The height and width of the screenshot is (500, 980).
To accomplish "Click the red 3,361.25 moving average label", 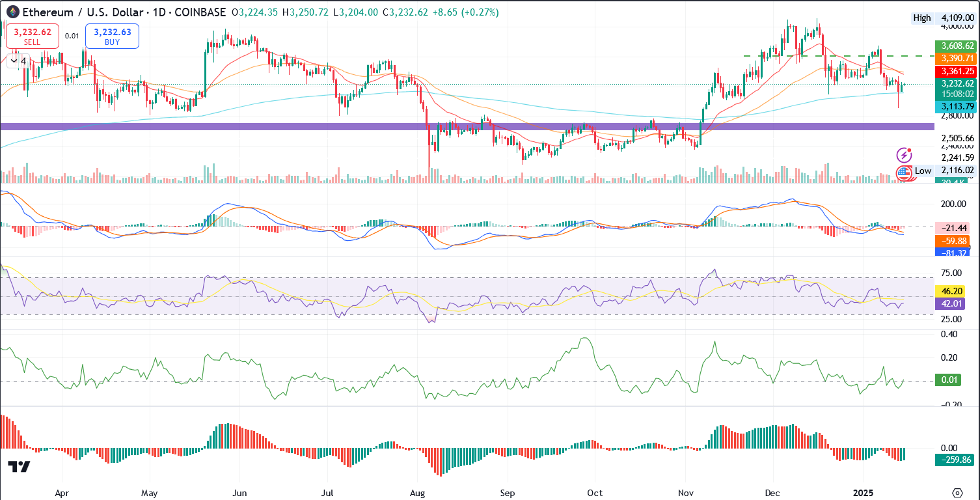I will click(955, 71).
